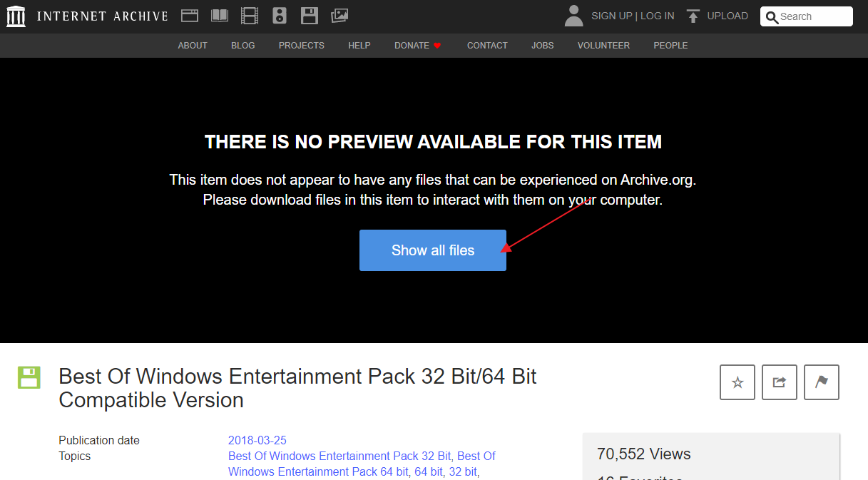This screenshot has height=480, width=868.
Task: Click the SIGN UP link
Action: pyautogui.click(x=612, y=16)
